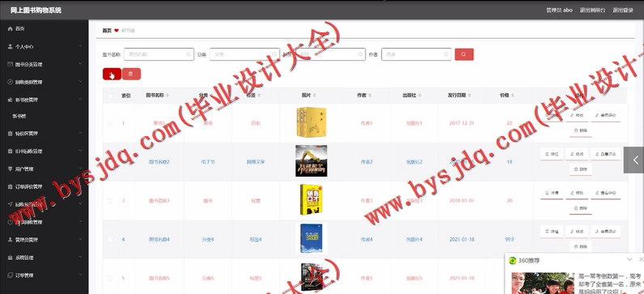Sort by the 出版社 column sort icon
The width and height of the screenshot is (644, 294).
[420, 96]
